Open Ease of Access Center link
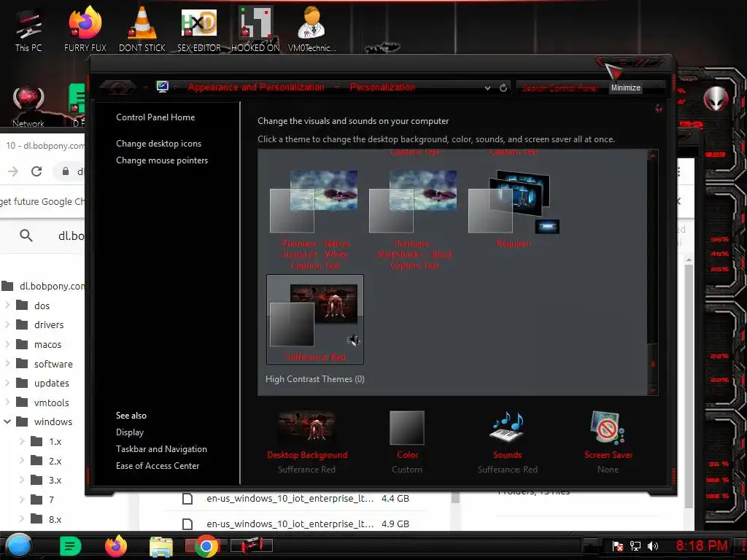Viewport: 747px width, 560px height. click(x=158, y=466)
